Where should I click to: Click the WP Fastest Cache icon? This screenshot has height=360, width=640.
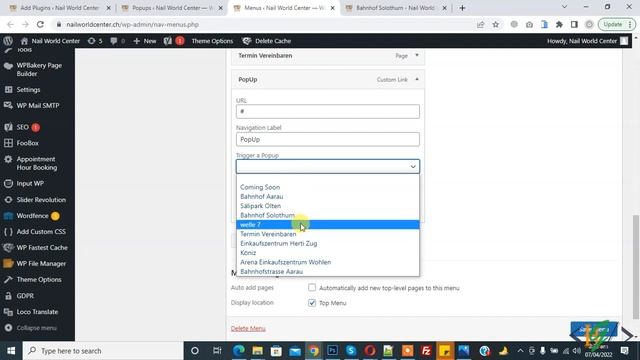click(x=8, y=247)
